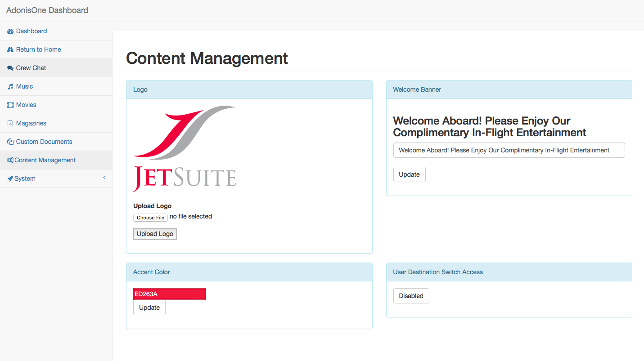Click the binoculars icon next to Return to Home
The width and height of the screenshot is (644, 361).
(10, 49)
